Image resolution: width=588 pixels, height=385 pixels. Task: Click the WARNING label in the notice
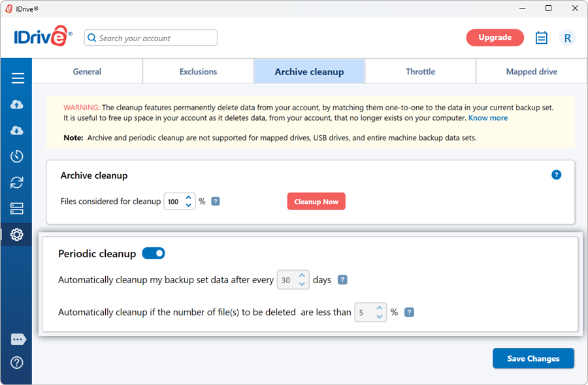82,108
